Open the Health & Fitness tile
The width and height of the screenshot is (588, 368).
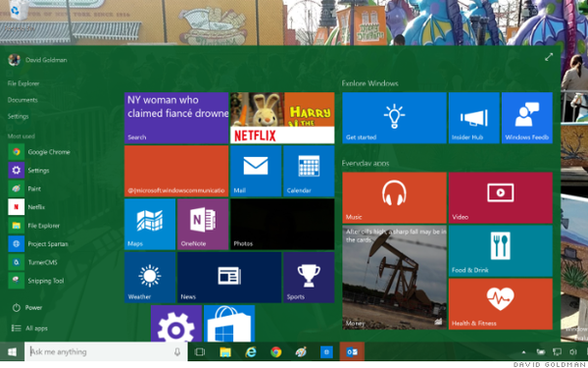[x=500, y=304]
